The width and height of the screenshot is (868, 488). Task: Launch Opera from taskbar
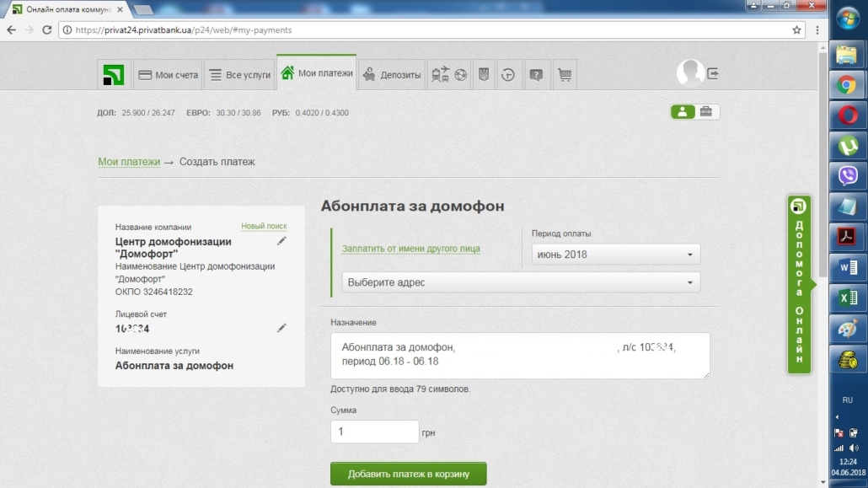coord(847,115)
